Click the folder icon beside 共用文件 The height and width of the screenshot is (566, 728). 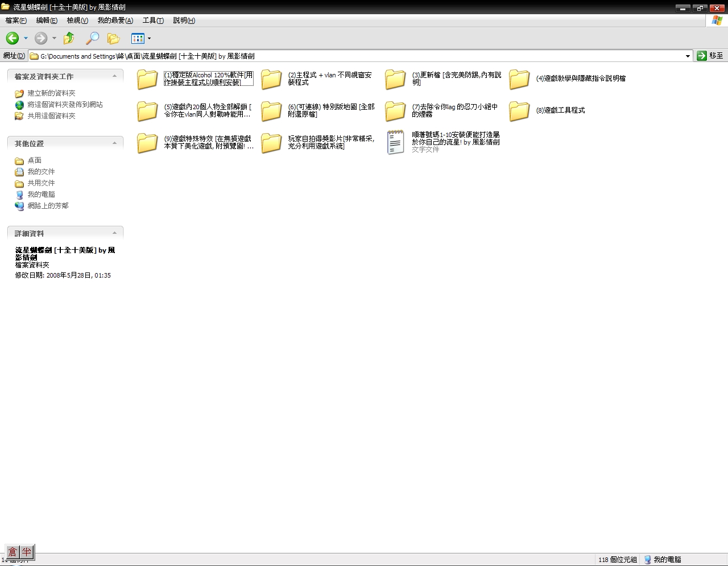coord(19,183)
